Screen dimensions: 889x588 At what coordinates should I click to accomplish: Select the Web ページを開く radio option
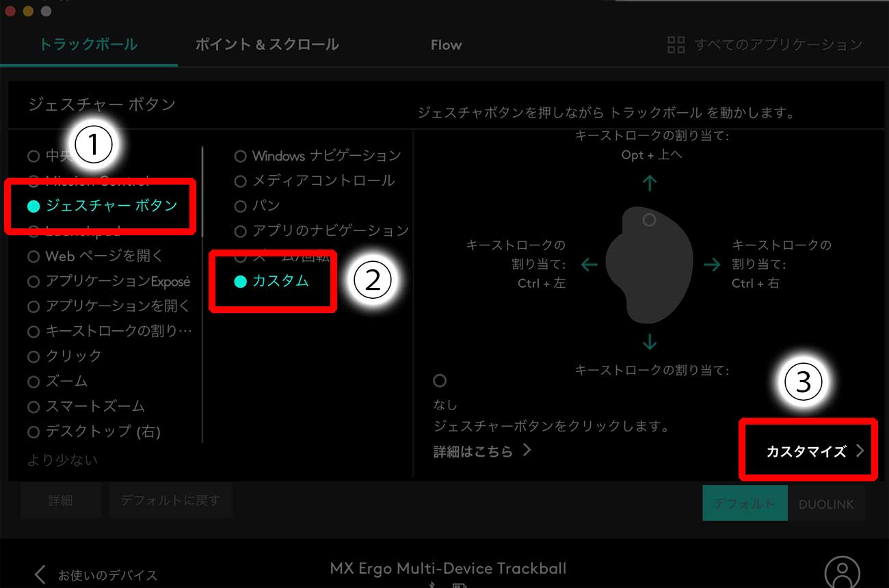point(96,256)
